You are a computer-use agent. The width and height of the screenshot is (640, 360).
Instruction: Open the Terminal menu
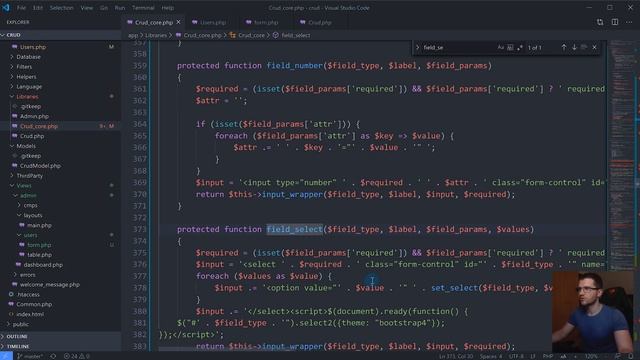point(143,8)
